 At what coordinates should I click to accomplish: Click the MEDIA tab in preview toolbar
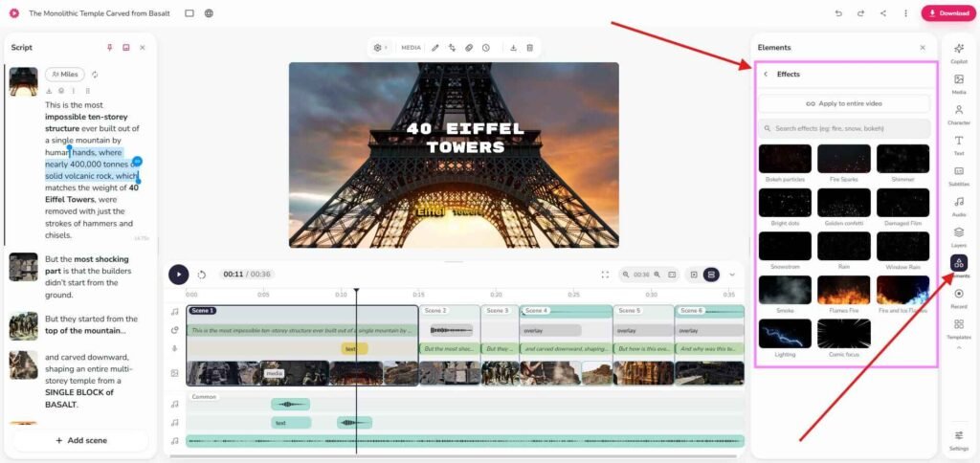(x=411, y=48)
